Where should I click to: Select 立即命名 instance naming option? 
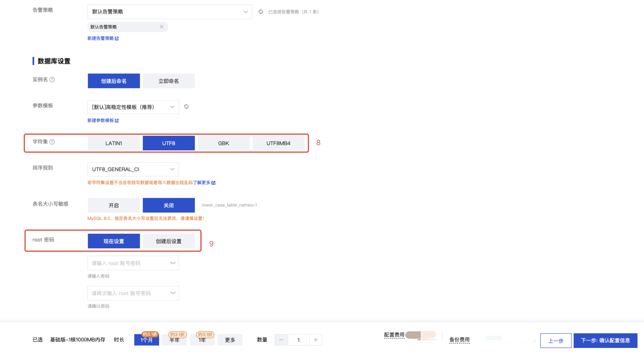click(168, 81)
